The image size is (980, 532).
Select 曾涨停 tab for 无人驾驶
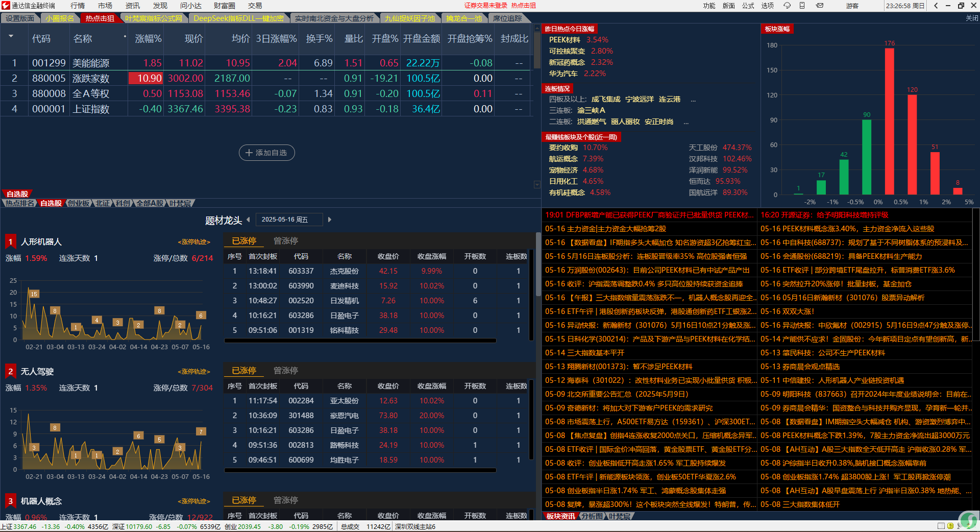(x=286, y=371)
